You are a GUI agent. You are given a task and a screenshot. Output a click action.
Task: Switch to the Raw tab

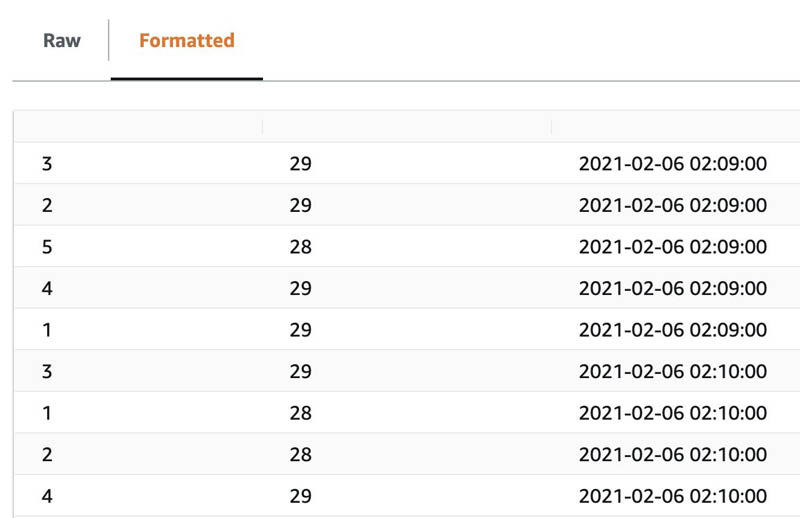click(x=62, y=40)
